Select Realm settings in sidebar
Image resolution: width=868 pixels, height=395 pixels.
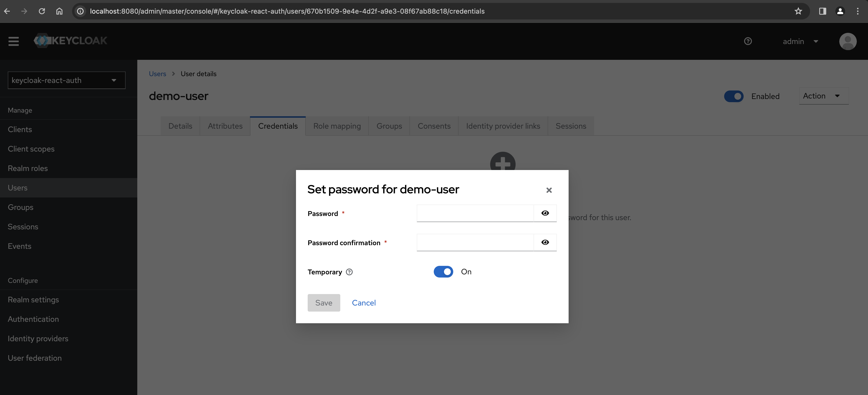(33, 300)
